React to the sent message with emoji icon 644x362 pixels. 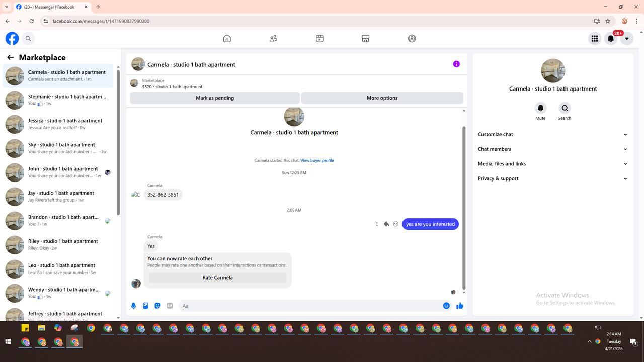click(396, 224)
